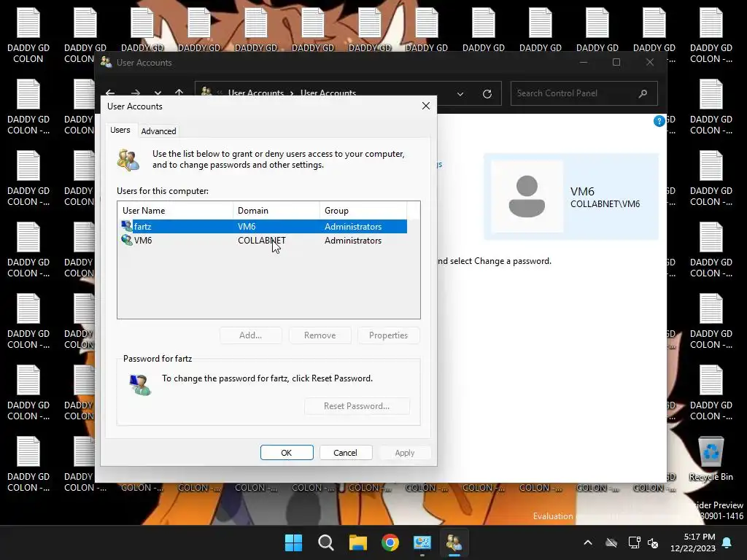The width and height of the screenshot is (747, 560).
Task: Click Reset Password... button
Action: click(357, 405)
